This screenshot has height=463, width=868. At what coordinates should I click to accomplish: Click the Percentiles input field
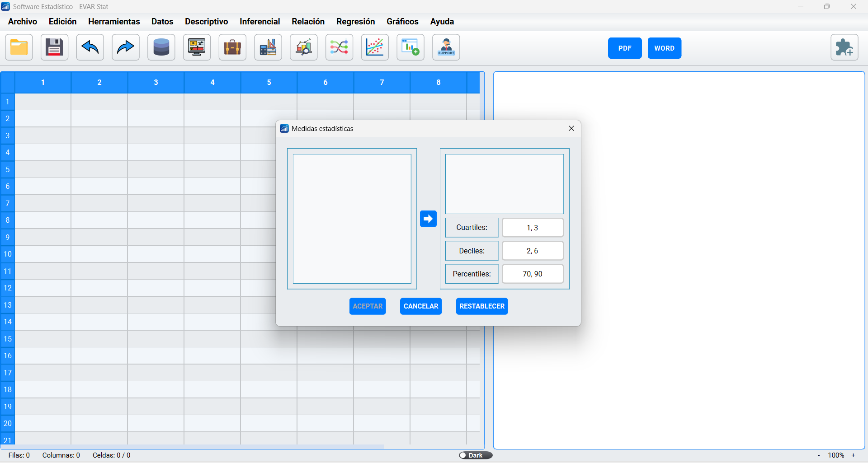(533, 274)
